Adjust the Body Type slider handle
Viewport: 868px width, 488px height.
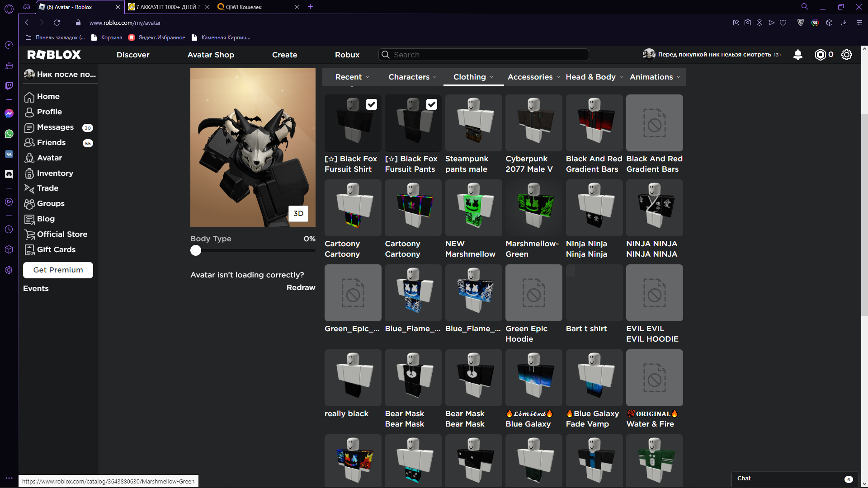(196, 250)
